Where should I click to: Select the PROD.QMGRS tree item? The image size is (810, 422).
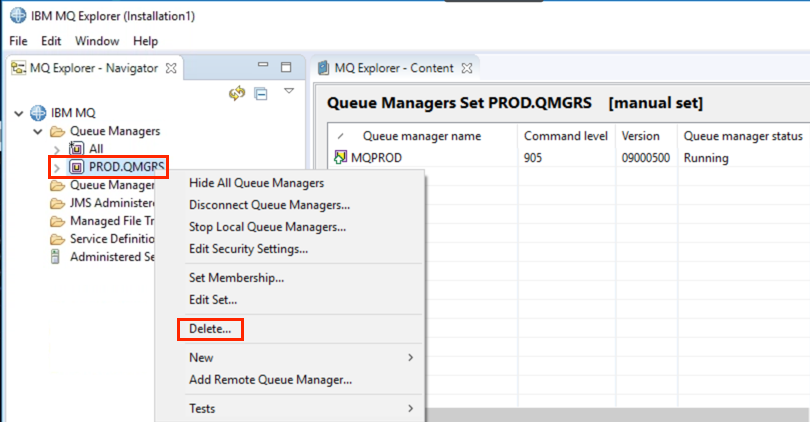[127, 167]
